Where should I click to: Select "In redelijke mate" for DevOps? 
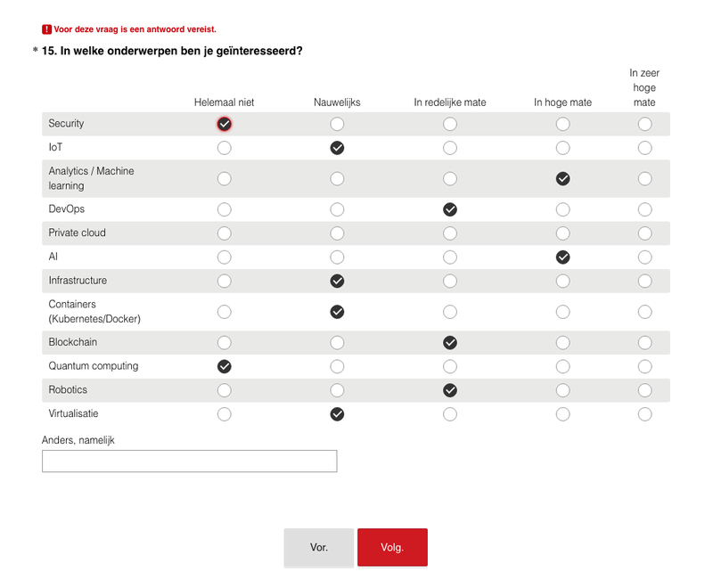[x=449, y=209]
